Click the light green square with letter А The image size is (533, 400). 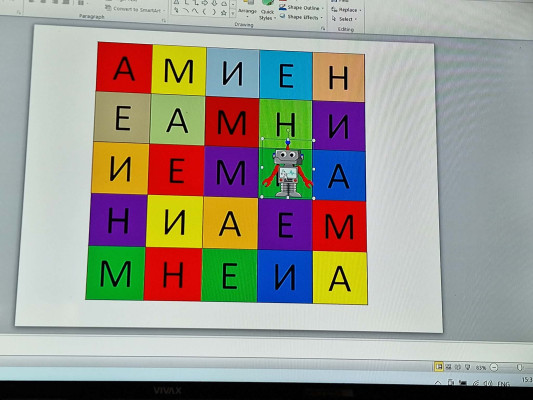click(177, 120)
